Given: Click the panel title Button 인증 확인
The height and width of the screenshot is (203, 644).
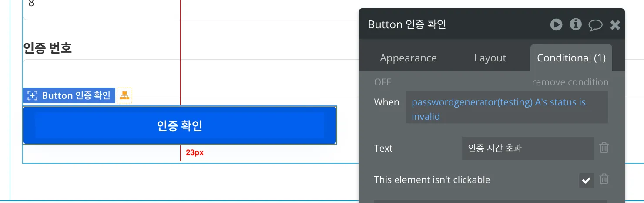Looking at the screenshot, I should point(407,25).
